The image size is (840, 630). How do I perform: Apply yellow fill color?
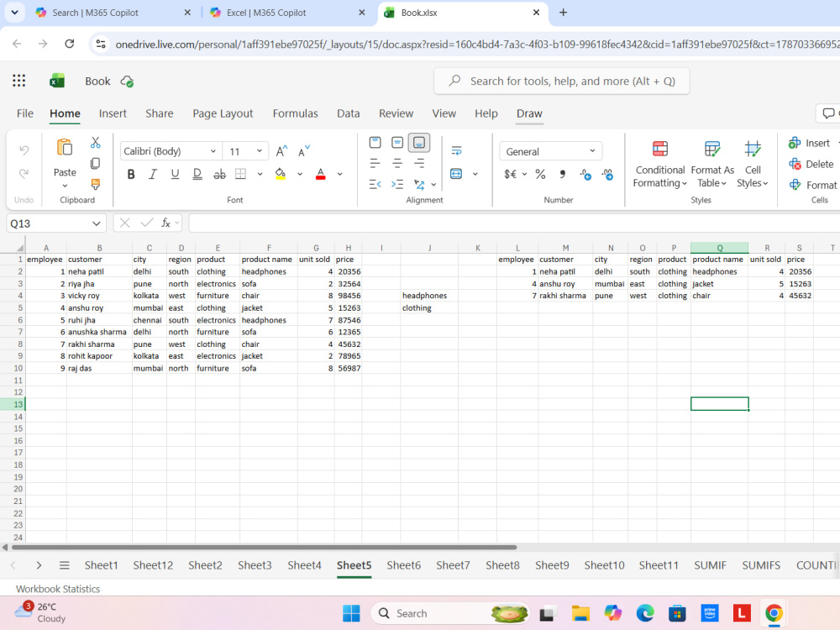281,174
